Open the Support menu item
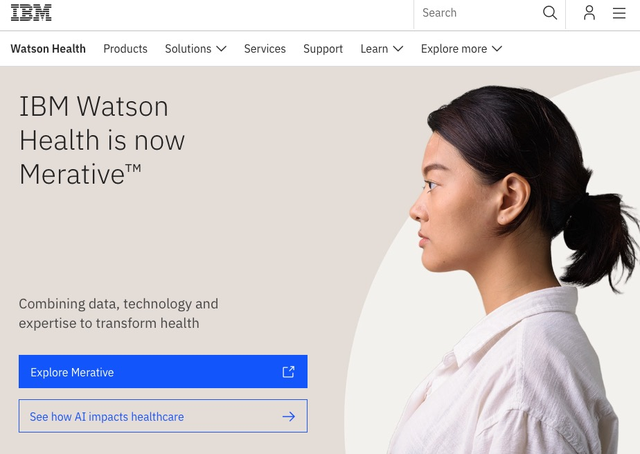Screen dimensions: 640x454 [323, 49]
